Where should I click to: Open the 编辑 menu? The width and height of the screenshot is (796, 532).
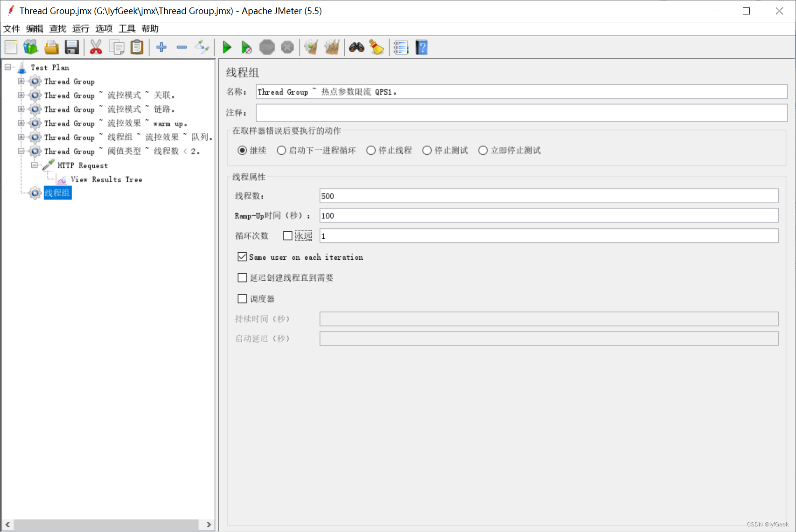click(35, 28)
